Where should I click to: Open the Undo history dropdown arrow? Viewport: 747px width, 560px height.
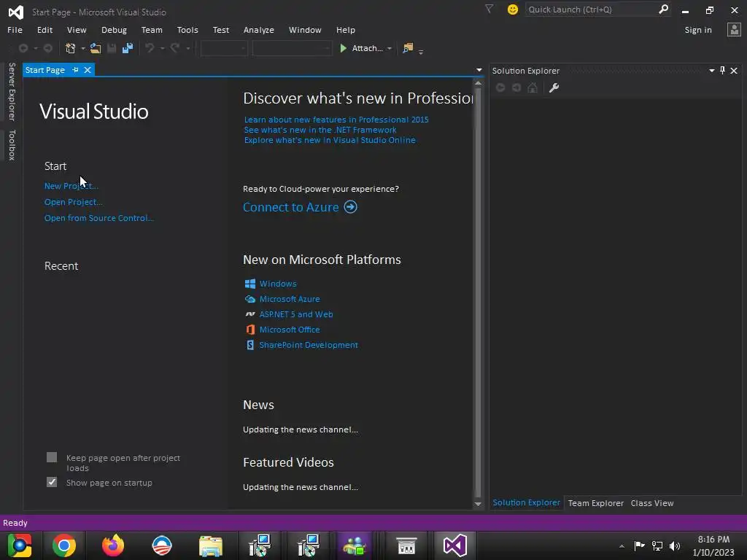(163, 49)
